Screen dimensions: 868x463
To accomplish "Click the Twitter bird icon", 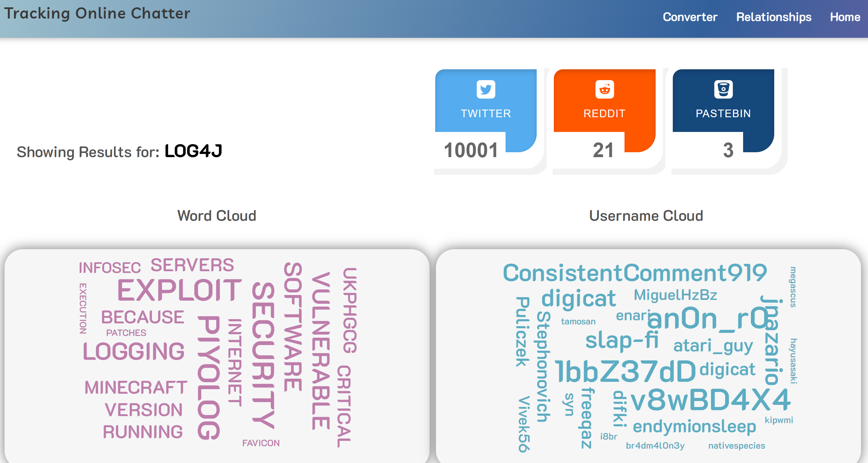I will (x=486, y=89).
